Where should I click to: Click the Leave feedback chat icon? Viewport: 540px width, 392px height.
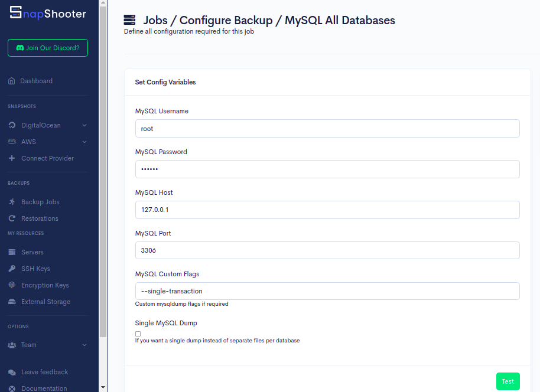12,372
